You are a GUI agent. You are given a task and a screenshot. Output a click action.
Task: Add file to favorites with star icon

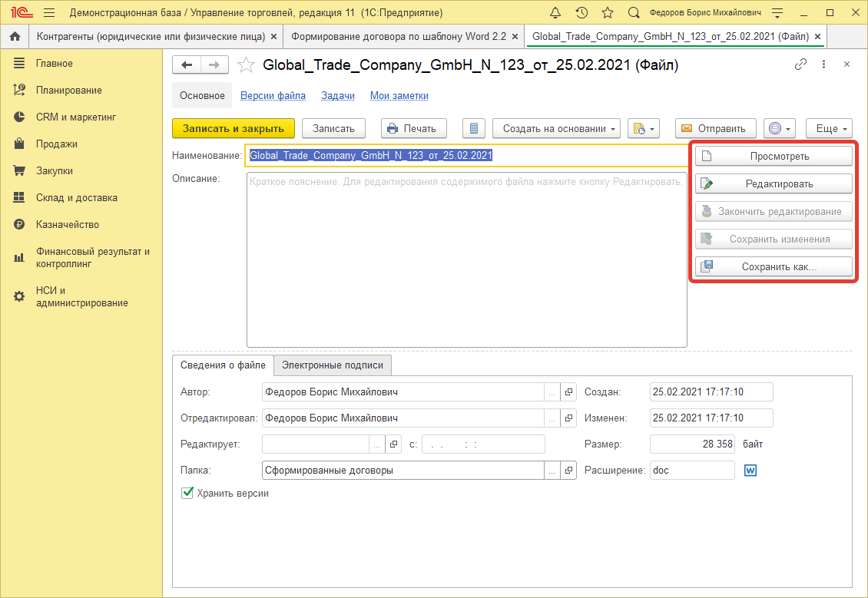pyautogui.click(x=246, y=65)
